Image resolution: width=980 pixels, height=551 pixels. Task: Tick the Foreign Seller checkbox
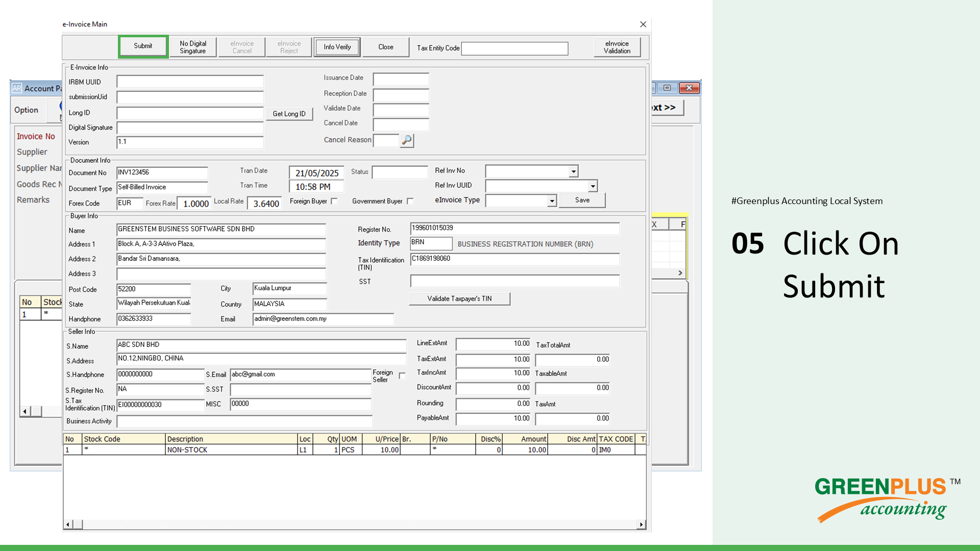(402, 375)
